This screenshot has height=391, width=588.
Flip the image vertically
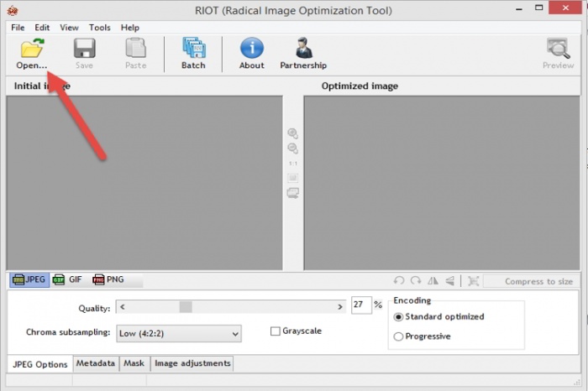click(450, 280)
